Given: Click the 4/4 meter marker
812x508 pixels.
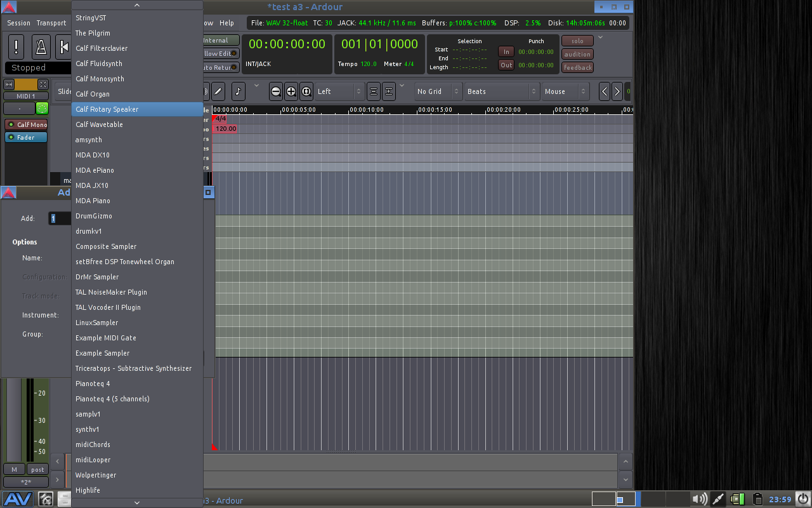Looking at the screenshot, I should pyautogui.click(x=220, y=119).
